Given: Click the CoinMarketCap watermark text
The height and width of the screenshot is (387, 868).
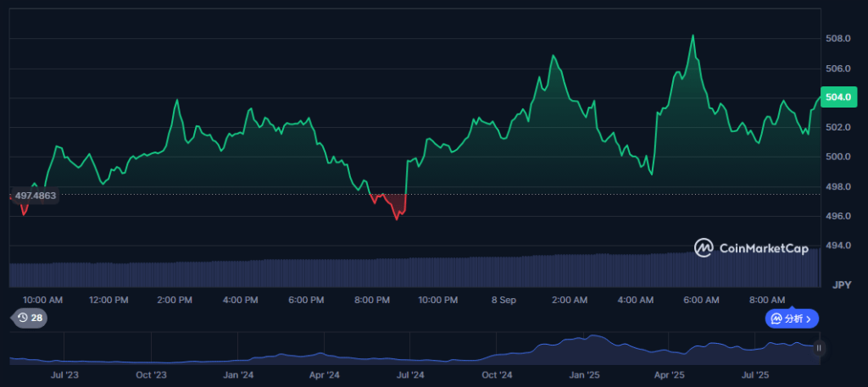Looking at the screenshot, I should click(x=764, y=248).
